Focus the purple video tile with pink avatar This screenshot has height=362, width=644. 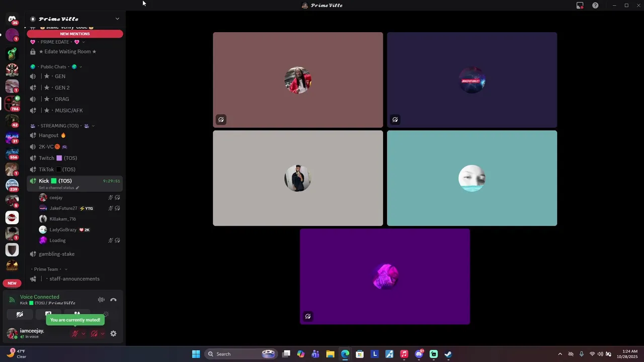(385, 277)
